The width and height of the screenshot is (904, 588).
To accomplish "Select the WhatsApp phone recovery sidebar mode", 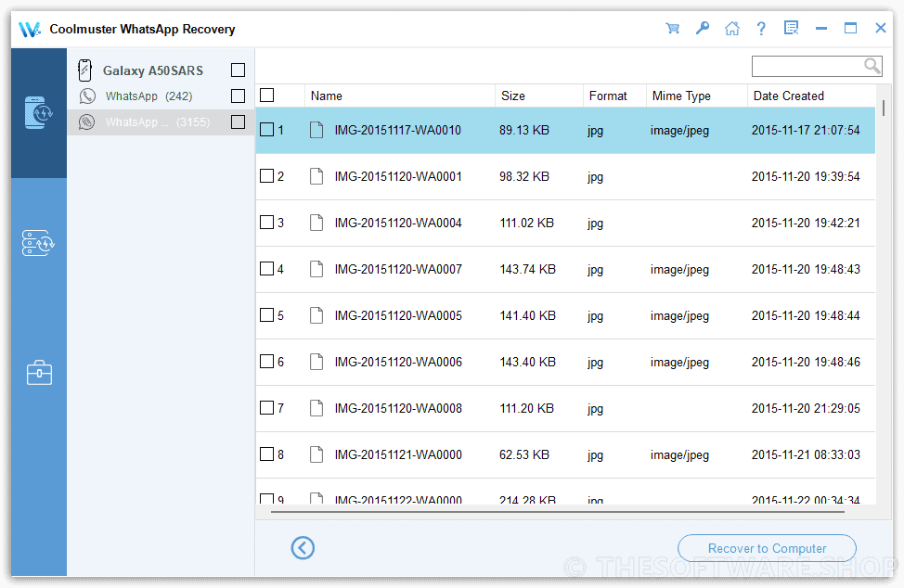I will coord(39,113).
